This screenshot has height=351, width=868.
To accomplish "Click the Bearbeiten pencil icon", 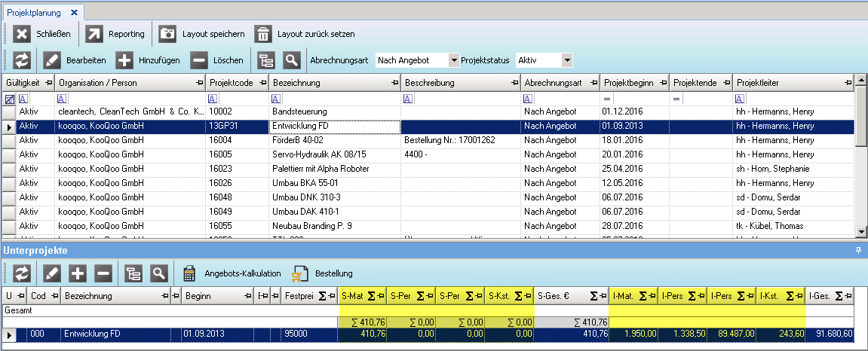I will coord(51,60).
